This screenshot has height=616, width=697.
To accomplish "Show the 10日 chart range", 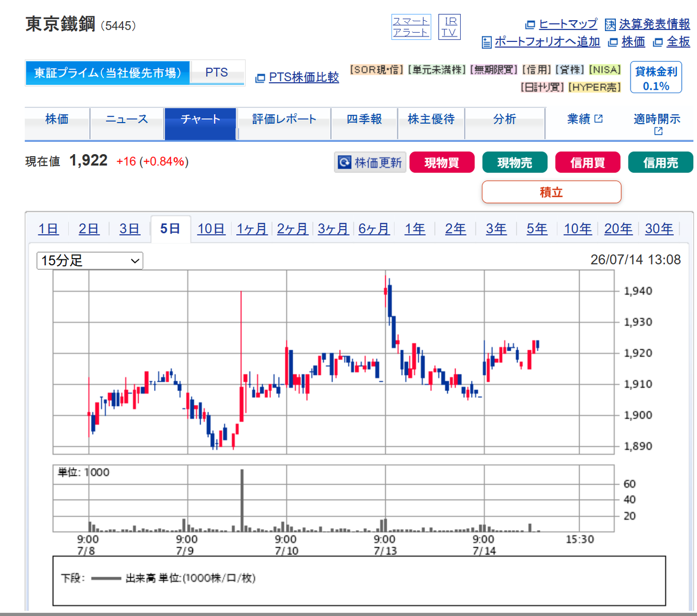I will 211,229.
